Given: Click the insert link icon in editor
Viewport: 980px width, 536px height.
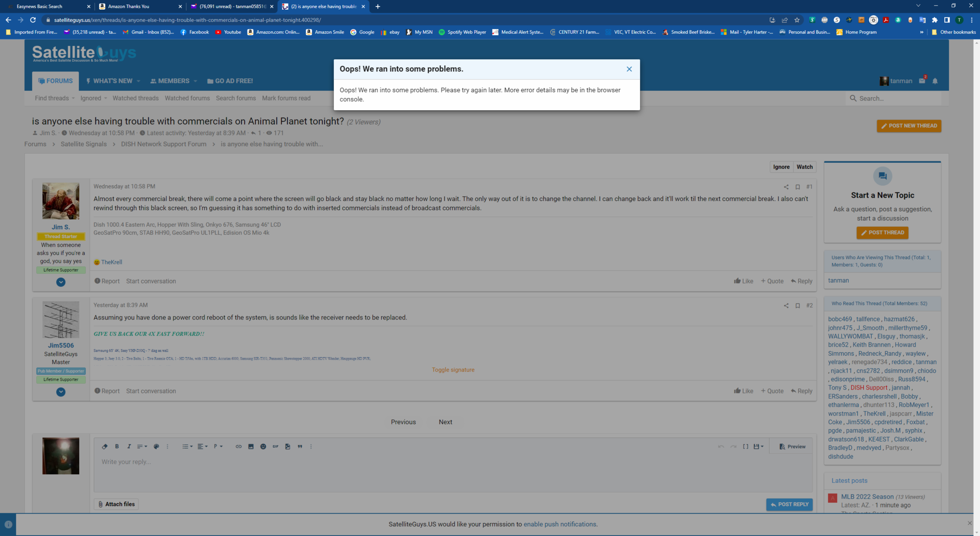Looking at the screenshot, I should (238, 447).
